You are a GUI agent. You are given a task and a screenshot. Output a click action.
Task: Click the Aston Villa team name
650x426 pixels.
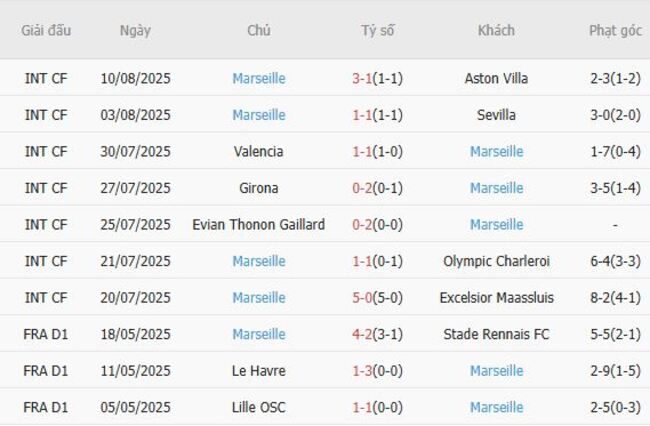(x=496, y=78)
